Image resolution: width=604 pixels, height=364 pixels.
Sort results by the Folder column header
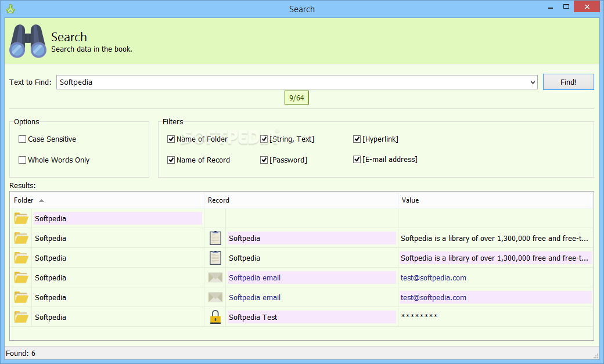(107, 200)
